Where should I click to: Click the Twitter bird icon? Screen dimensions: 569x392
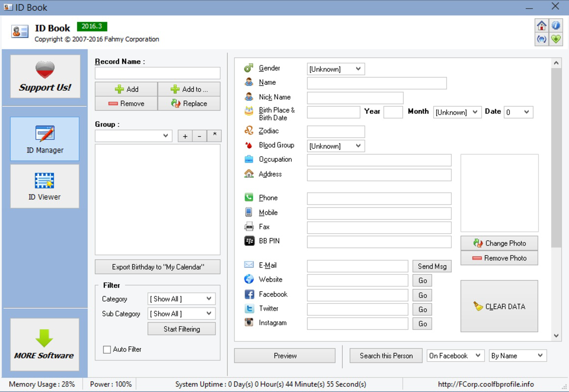point(249,309)
